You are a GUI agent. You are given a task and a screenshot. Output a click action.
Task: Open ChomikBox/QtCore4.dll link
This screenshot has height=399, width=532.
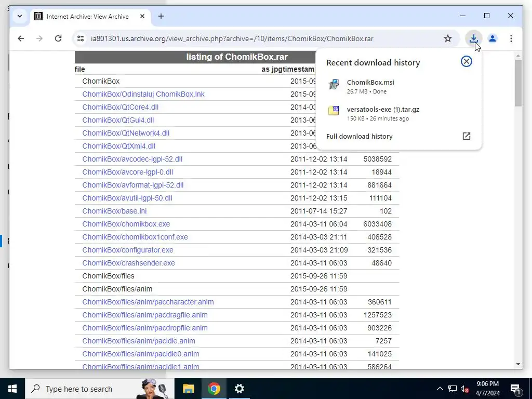120,107
